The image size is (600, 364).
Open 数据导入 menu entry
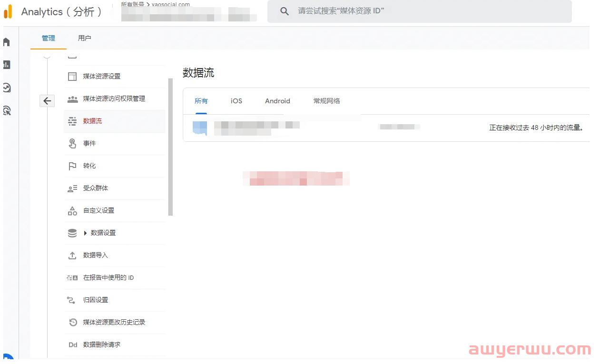115,256
